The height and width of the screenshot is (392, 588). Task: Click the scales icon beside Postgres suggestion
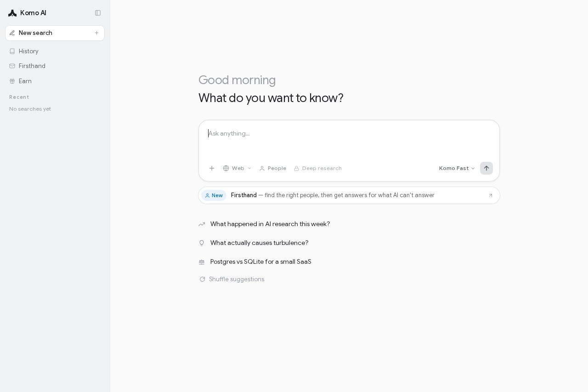(x=202, y=262)
